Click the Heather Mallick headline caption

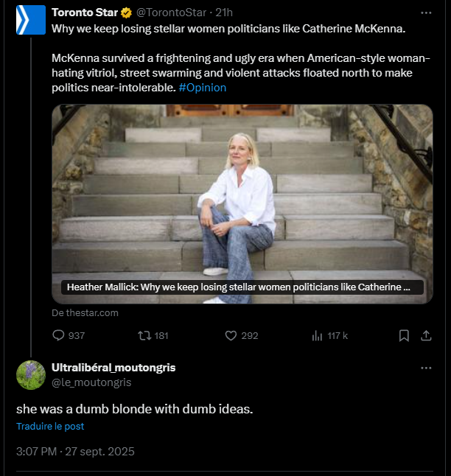pos(239,287)
